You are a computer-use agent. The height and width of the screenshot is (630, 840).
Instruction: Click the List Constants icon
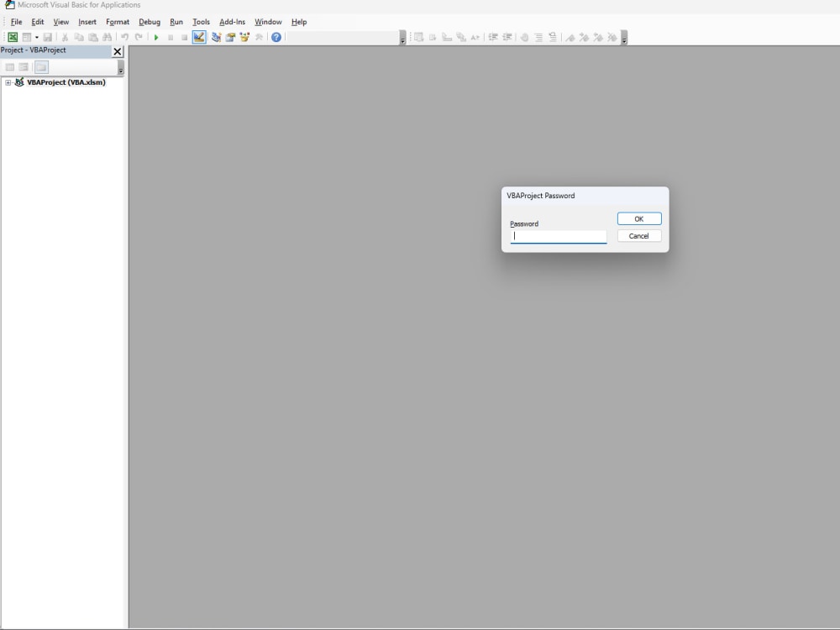coord(433,37)
